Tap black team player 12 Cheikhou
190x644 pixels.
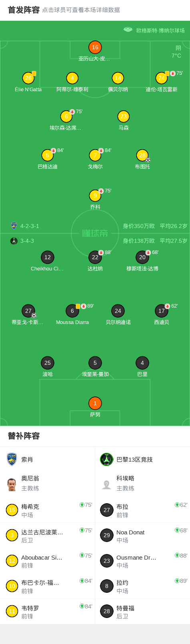pos(47,257)
